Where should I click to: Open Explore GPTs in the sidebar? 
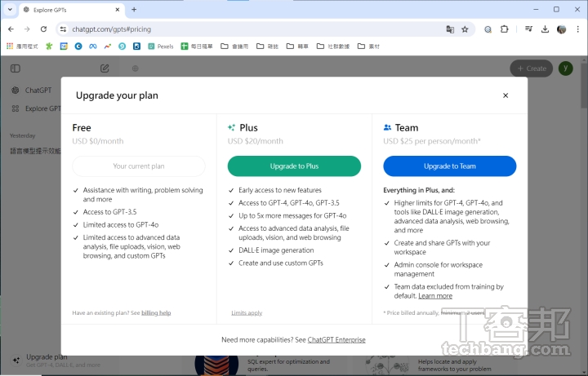(36, 108)
